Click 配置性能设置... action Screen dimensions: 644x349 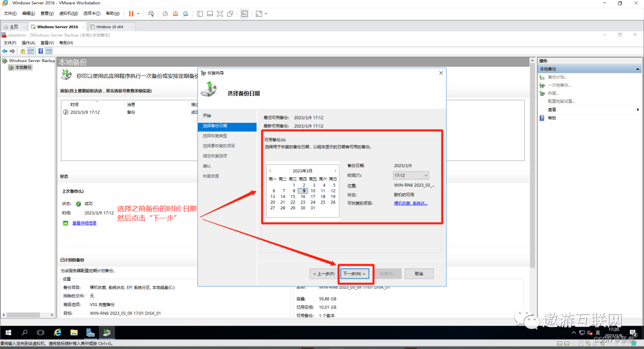pos(561,101)
